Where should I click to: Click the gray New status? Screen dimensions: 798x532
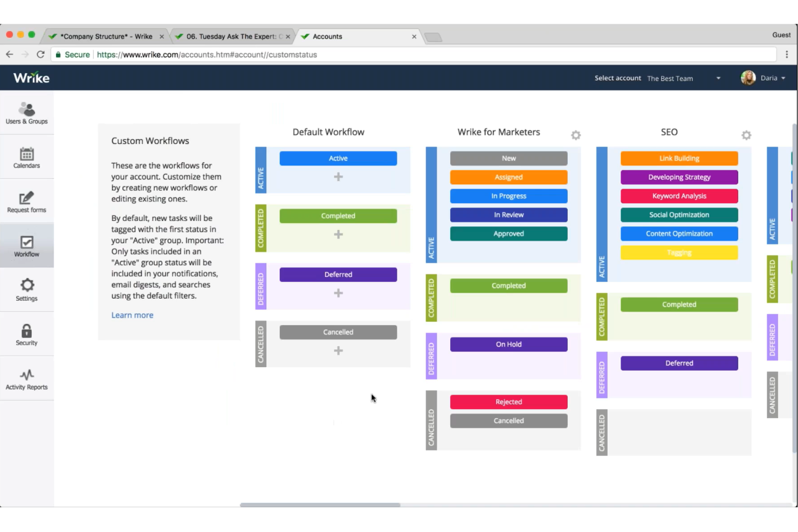(x=508, y=158)
